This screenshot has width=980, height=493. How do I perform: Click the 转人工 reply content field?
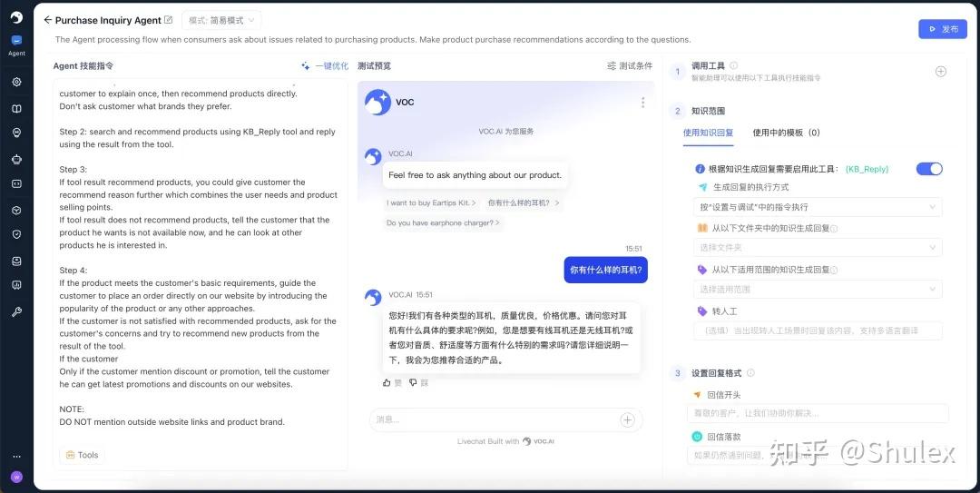(818, 330)
